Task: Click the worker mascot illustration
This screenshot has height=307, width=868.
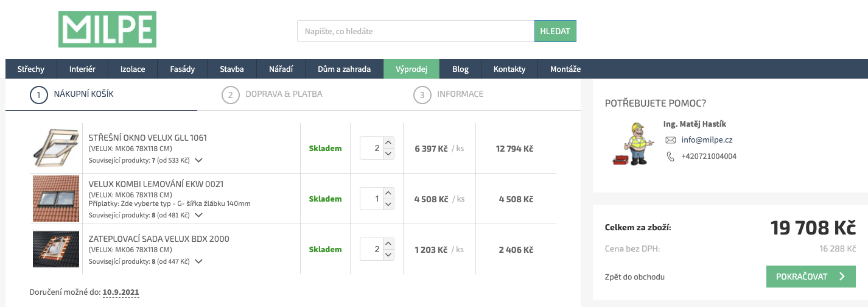Action: pyautogui.click(x=632, y=144)
